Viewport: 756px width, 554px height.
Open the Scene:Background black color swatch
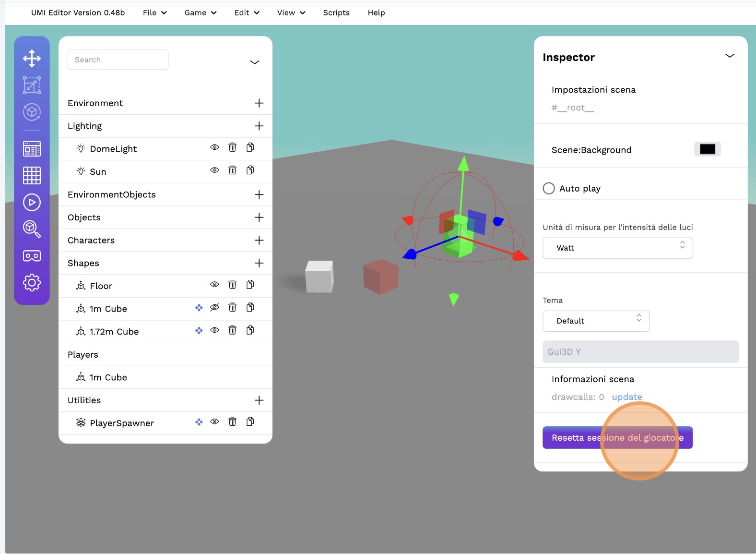707,149
